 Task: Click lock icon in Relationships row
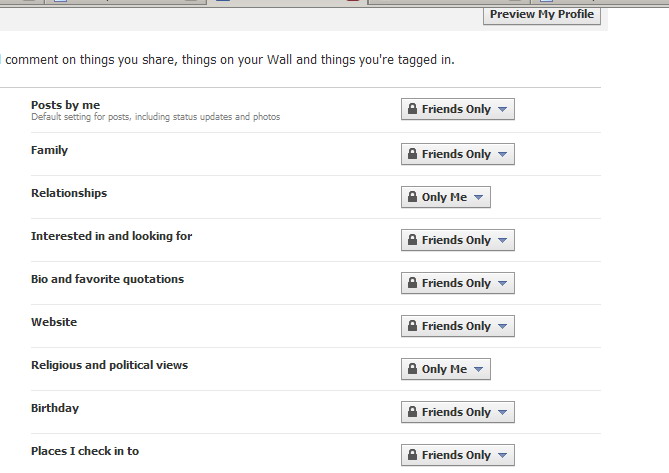coord(411,197)
